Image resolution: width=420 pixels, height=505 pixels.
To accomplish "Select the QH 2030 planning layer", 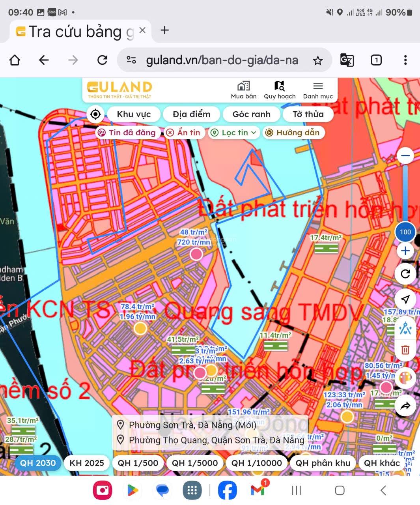I will click(38, 463).
